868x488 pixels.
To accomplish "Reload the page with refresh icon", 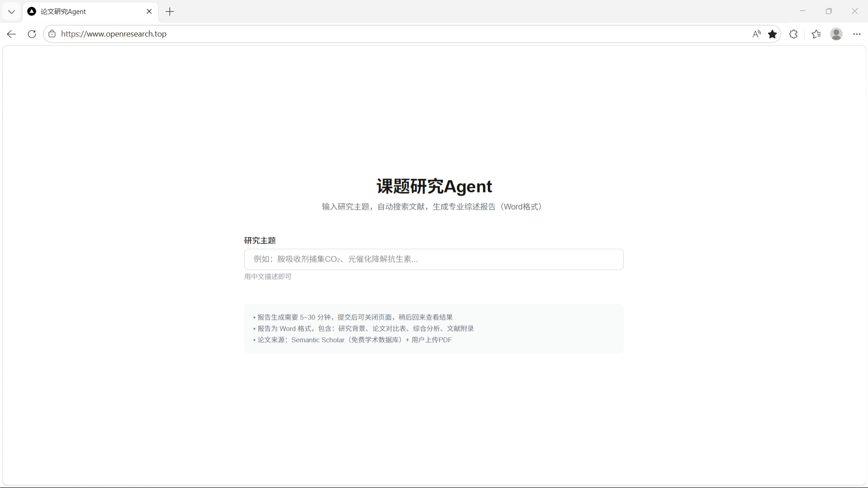I will 32,34.
